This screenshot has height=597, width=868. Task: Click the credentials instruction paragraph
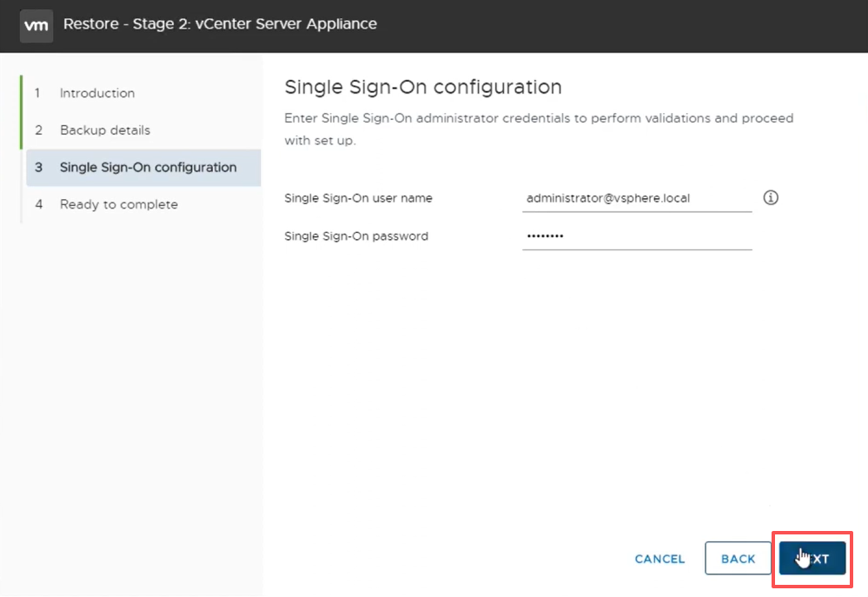[539, 129]
